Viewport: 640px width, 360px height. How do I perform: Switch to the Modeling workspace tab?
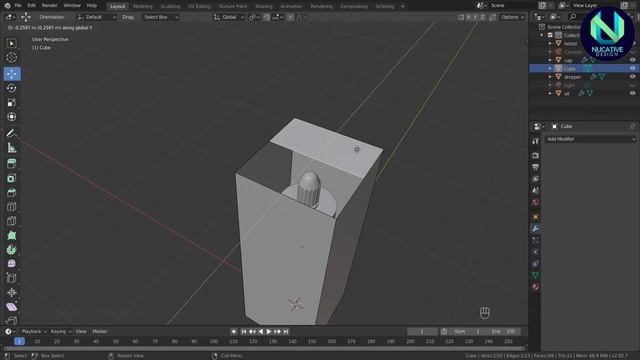coord(143,6)
